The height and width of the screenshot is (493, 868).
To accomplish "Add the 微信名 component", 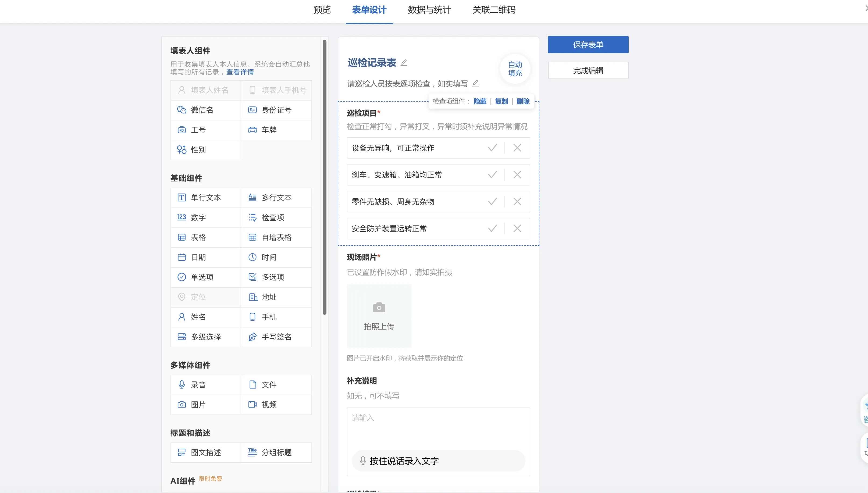I will 205,110.
